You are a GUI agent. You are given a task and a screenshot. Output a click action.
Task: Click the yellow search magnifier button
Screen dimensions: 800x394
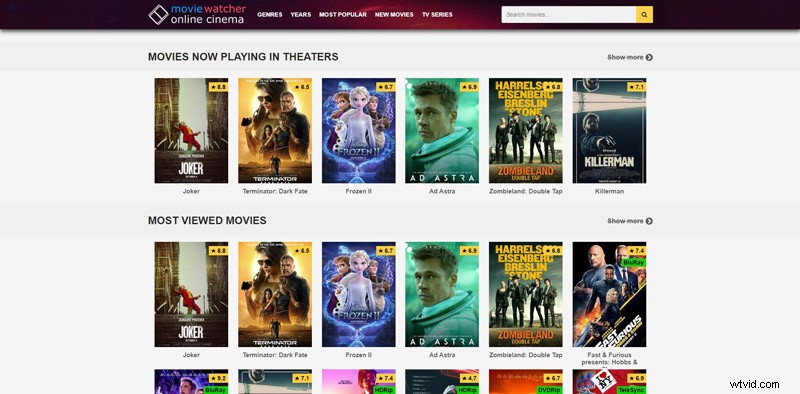tap(644, 15)
